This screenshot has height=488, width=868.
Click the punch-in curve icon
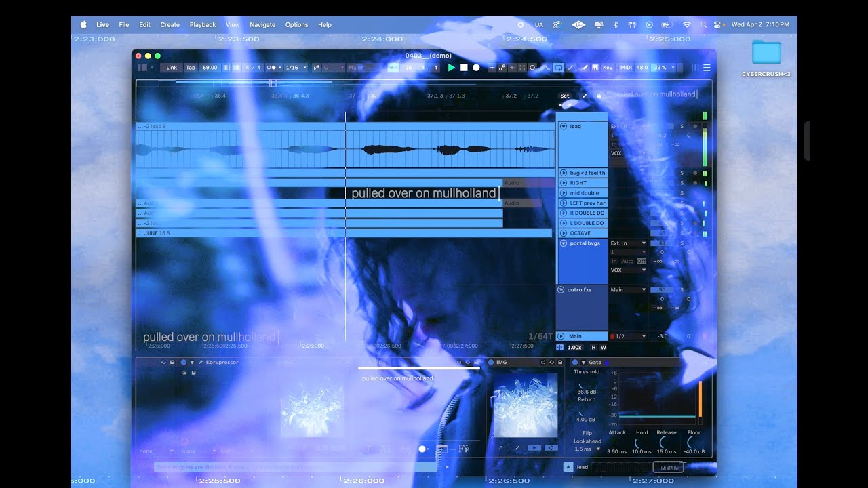(x=546, y=68)
